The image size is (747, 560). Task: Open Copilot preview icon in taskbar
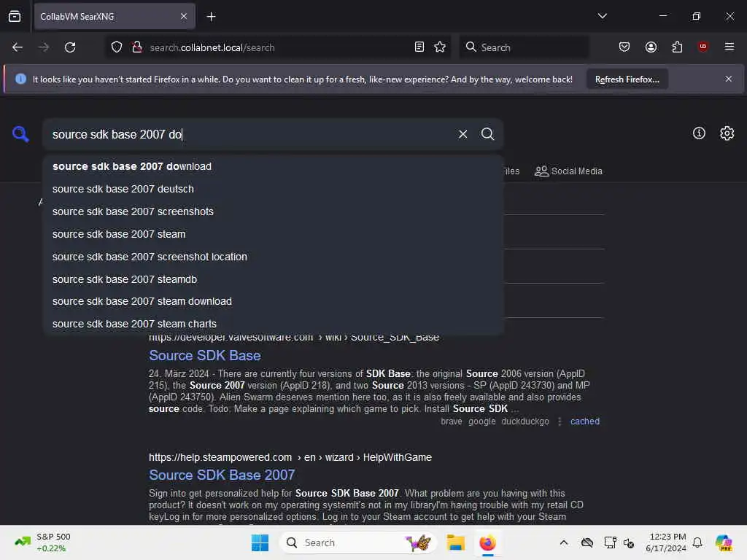[723, 542]
